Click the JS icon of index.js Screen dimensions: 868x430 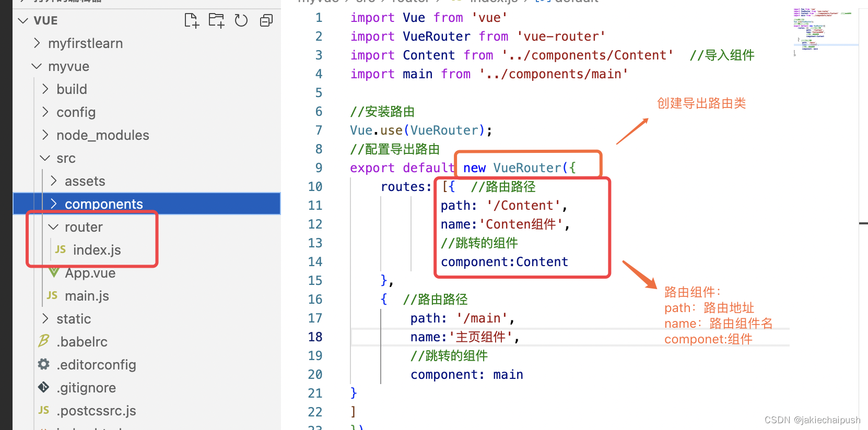click(x=61, y=249)
